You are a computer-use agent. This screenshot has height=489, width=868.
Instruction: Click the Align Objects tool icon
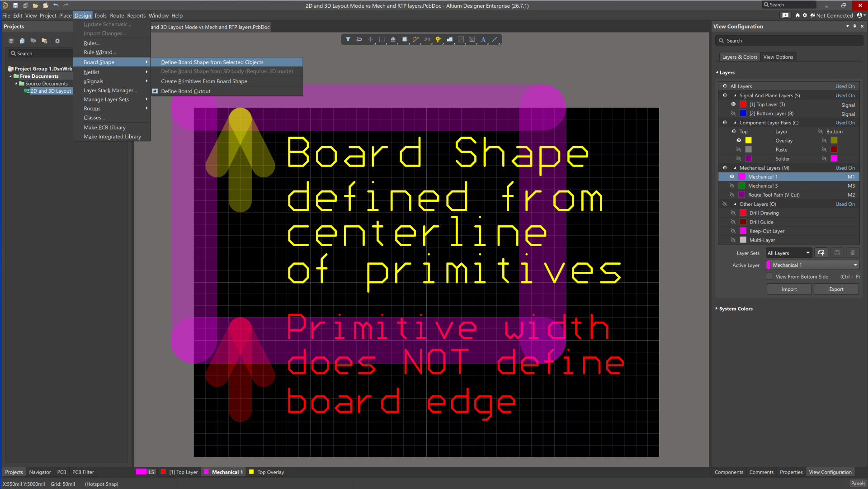click(393, 40)
